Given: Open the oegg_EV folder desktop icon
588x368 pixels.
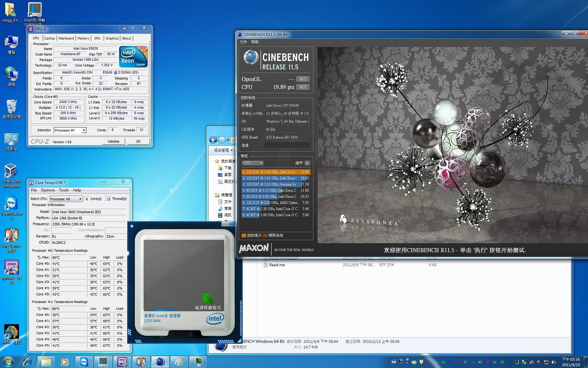Looking at the screenshot, I should tap(11, 12).
